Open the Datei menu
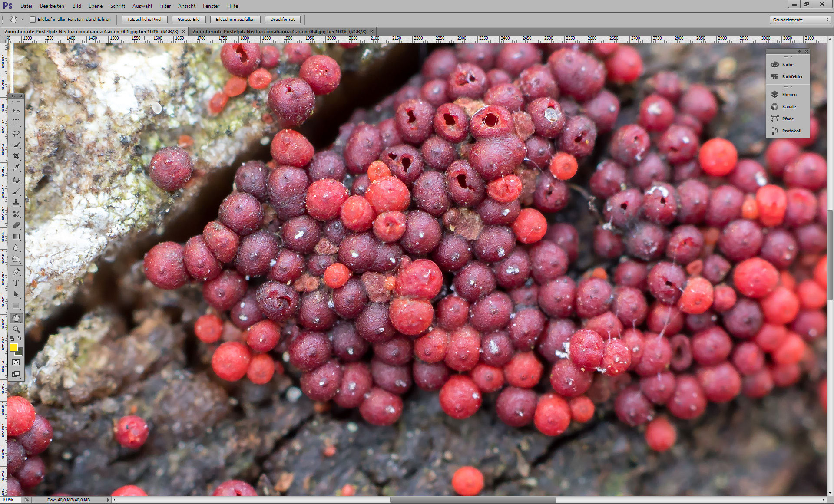Viewport: 834px width, 504px height. (x=26, y=6)
